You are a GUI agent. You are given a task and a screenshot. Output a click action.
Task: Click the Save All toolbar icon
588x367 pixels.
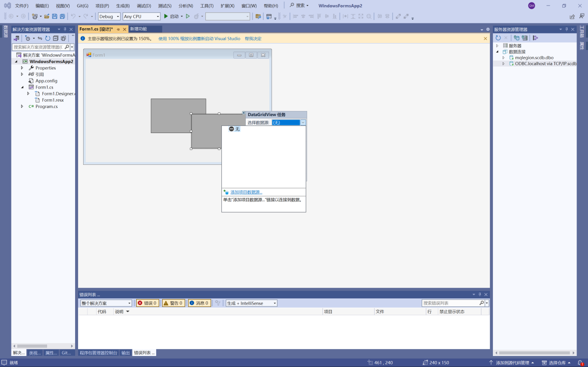[62, 16]
